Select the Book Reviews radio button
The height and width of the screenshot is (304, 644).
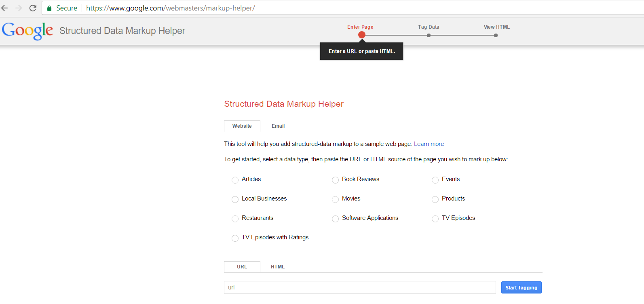coord(335,180)
